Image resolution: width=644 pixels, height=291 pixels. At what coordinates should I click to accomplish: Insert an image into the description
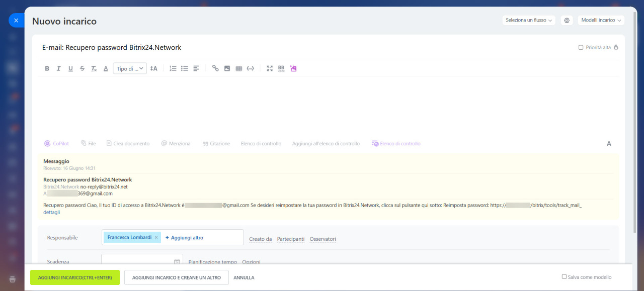click(x=227, y=68)
